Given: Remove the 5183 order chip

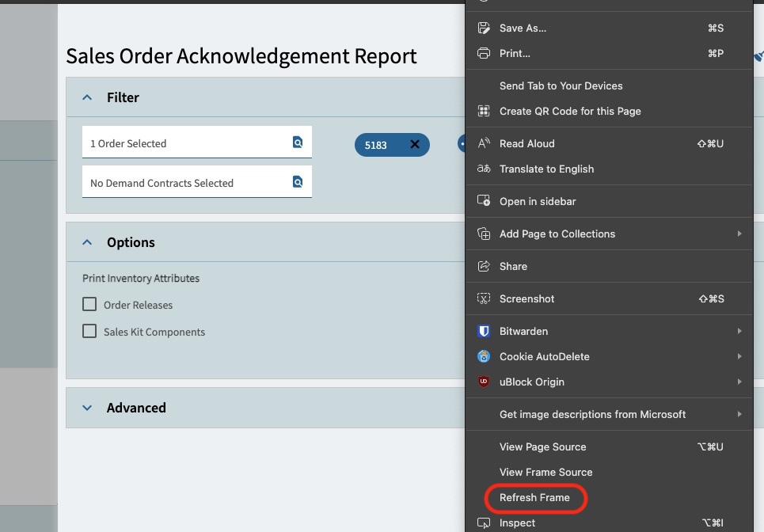Looking at the screenshot, I should coord(415,145).
